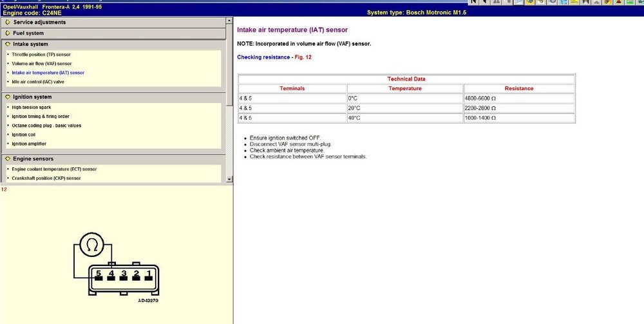The width and height of the screenshot is (644, 324).
Task: Open Crankshaft position (CKP) sensor topic
Action: [46, 178]
